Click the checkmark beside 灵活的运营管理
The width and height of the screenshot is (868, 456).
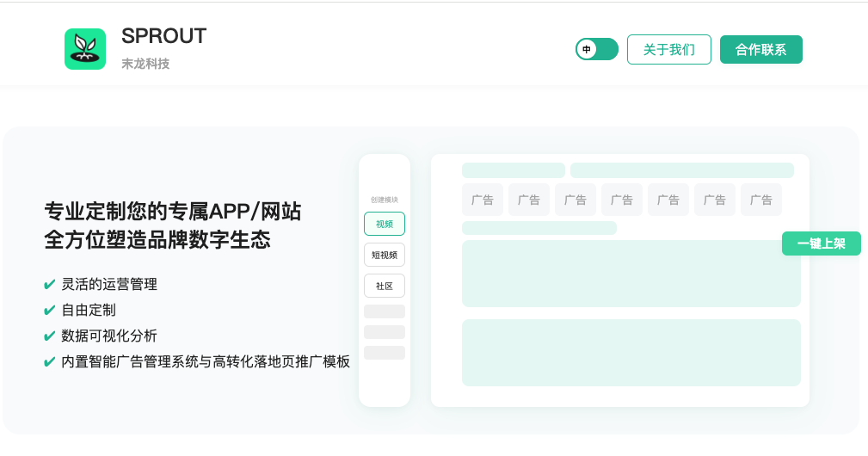click(49, 285)
